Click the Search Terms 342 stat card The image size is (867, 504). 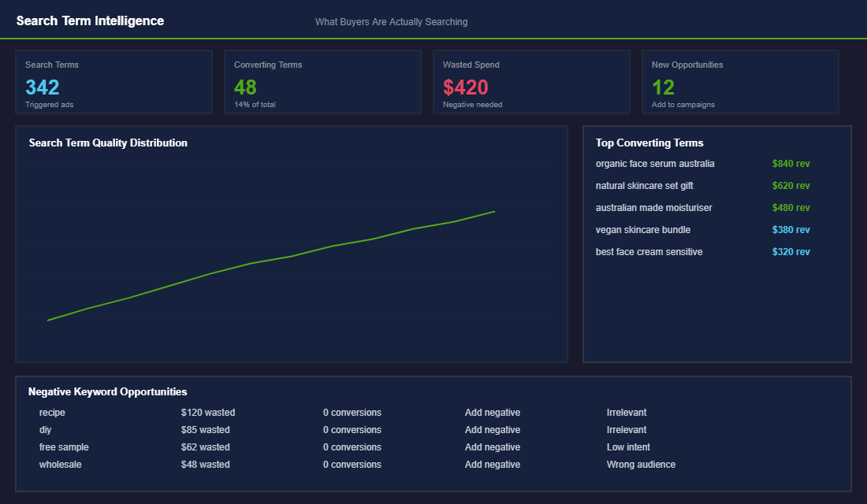pyautogui.click(x=113, y=81)
